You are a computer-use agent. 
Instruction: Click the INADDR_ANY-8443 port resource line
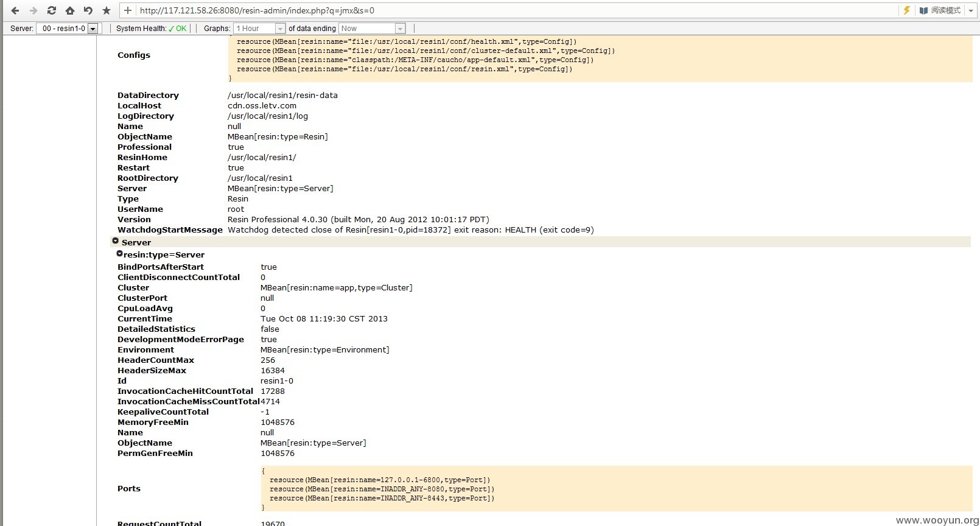[382, 498]
